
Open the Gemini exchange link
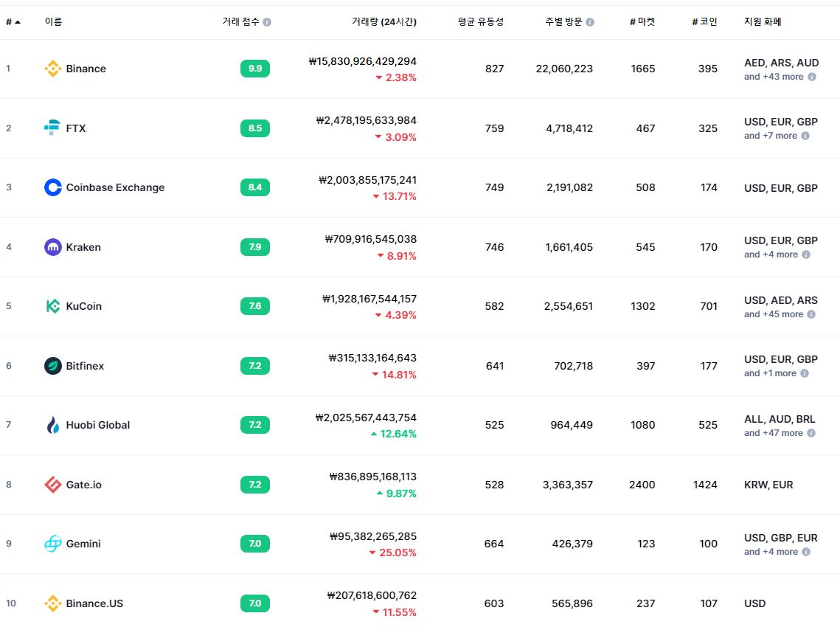(83, 544)
